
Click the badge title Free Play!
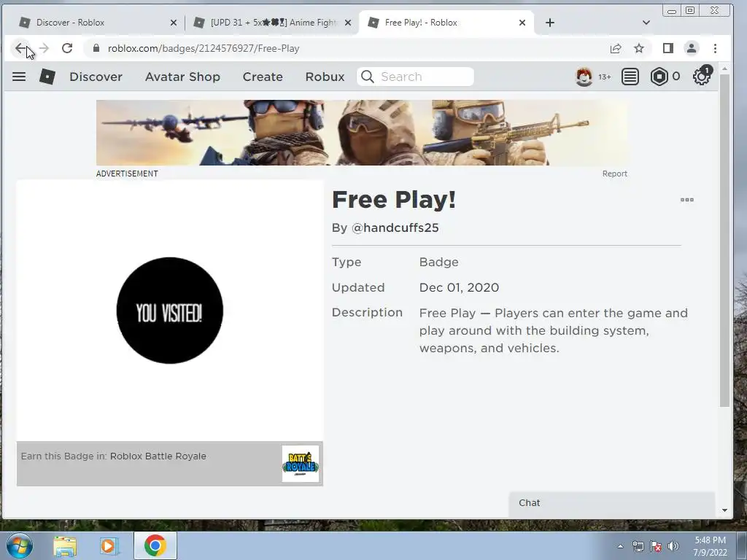point(393,200)
